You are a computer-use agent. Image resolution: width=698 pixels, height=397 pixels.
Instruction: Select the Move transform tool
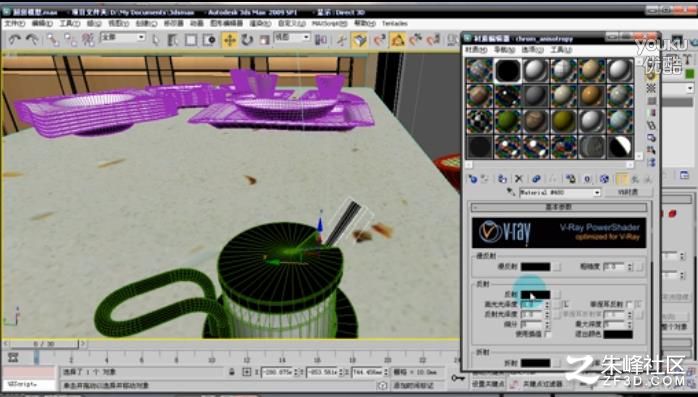[x=230, y=40]
